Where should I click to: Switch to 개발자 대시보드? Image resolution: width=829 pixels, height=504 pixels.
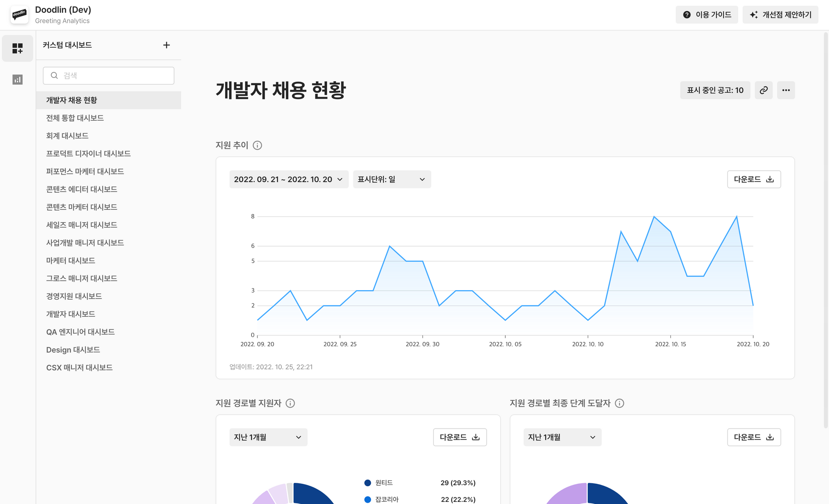tap(109, 314)
